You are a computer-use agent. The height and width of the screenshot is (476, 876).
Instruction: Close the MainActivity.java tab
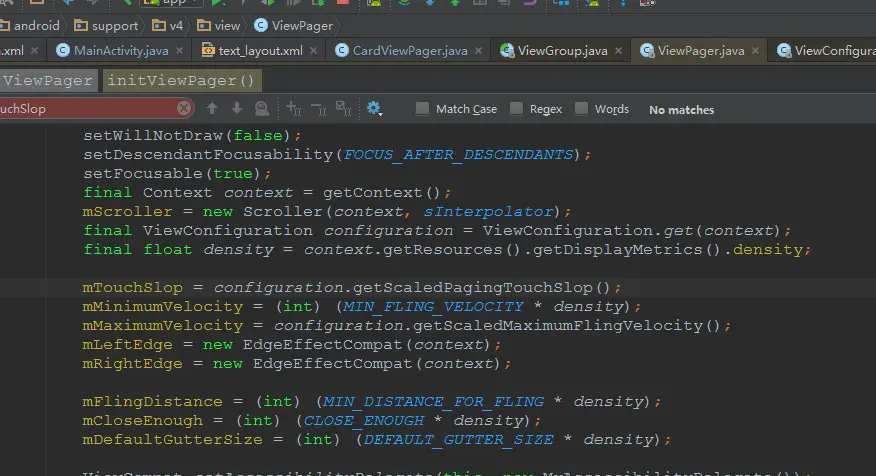click(x=179, y=51)
